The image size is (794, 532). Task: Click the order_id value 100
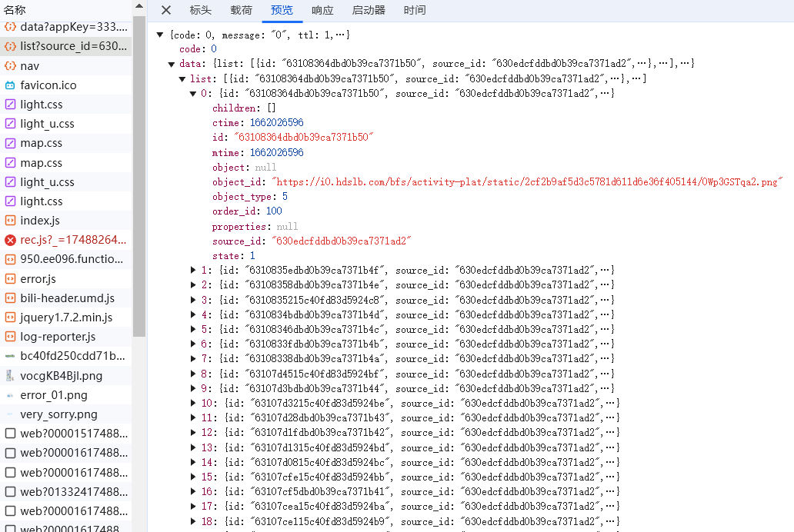[274, 211]
